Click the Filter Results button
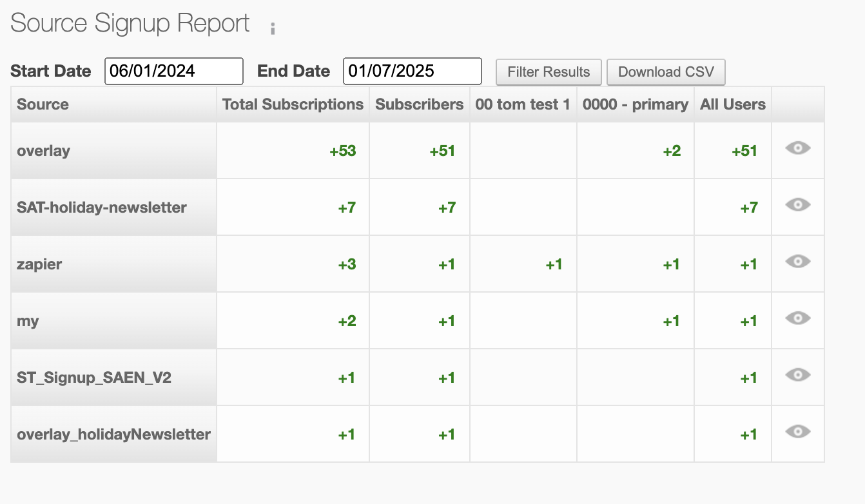Image resolution: width=865 pixels, height=504 pixels. [x=549, y=72]
